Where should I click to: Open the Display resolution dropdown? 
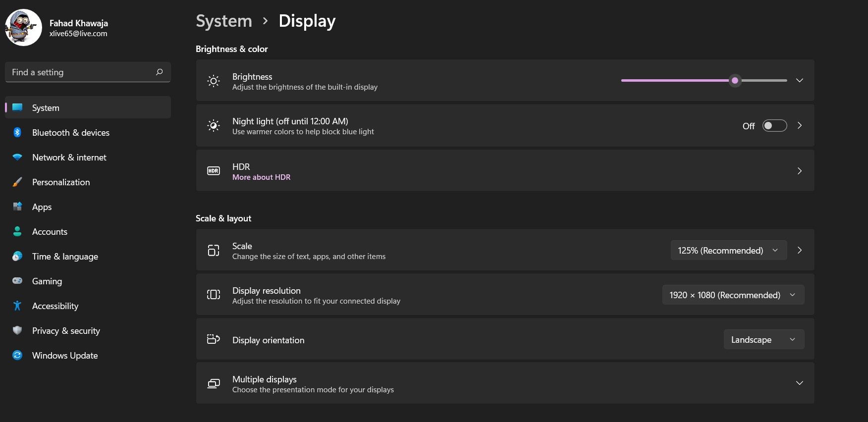(733, 295)
